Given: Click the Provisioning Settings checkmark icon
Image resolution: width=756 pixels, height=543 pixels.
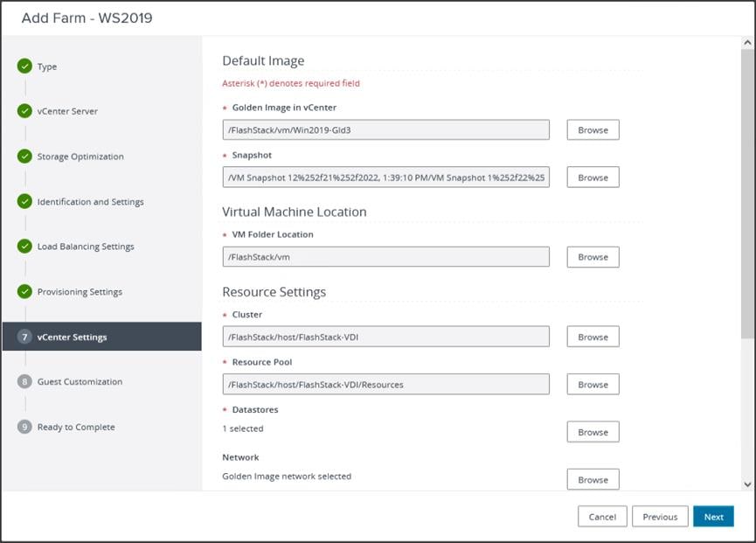Looking at the screenshot, I should 24,291.
